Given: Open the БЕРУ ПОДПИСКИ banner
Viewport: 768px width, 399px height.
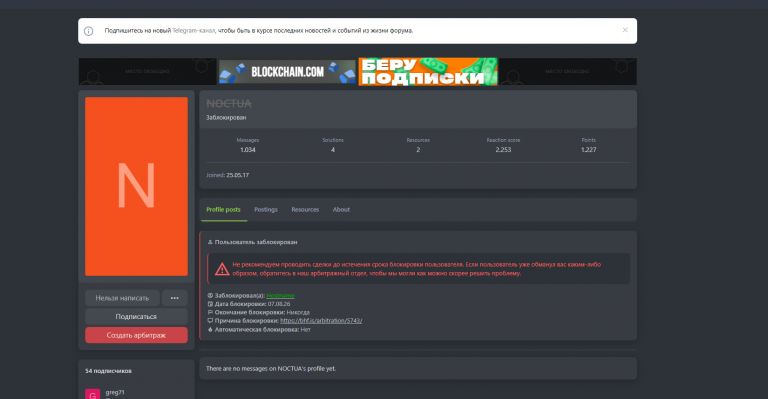Looking at the screenshot, I should tap(428, 71).
